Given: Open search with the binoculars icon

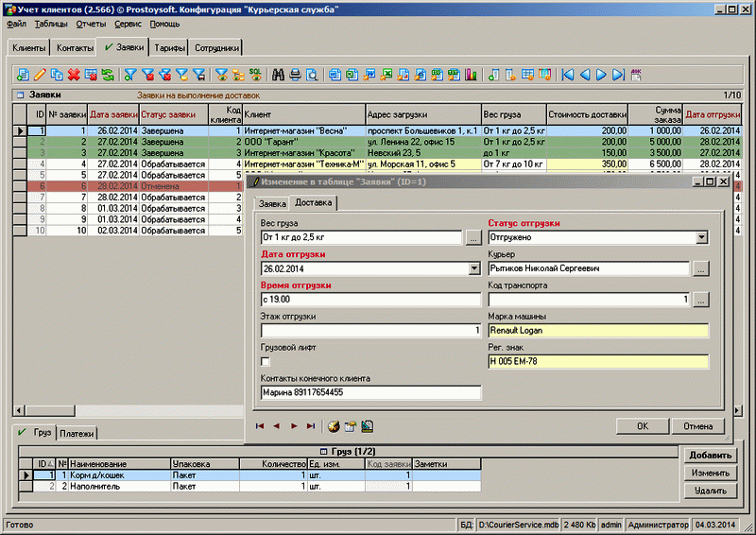Looking at the screenshot, I should tap(279, 75).
